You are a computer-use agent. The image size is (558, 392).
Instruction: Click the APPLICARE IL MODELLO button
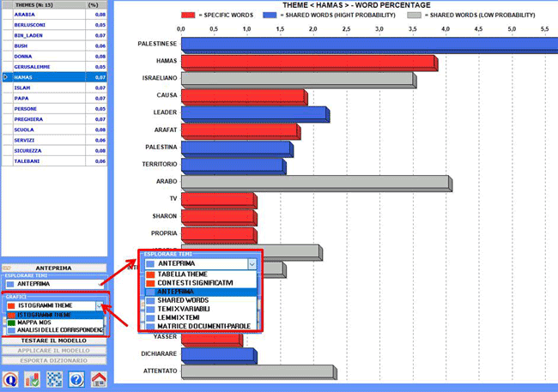click(x=54, y=351)
